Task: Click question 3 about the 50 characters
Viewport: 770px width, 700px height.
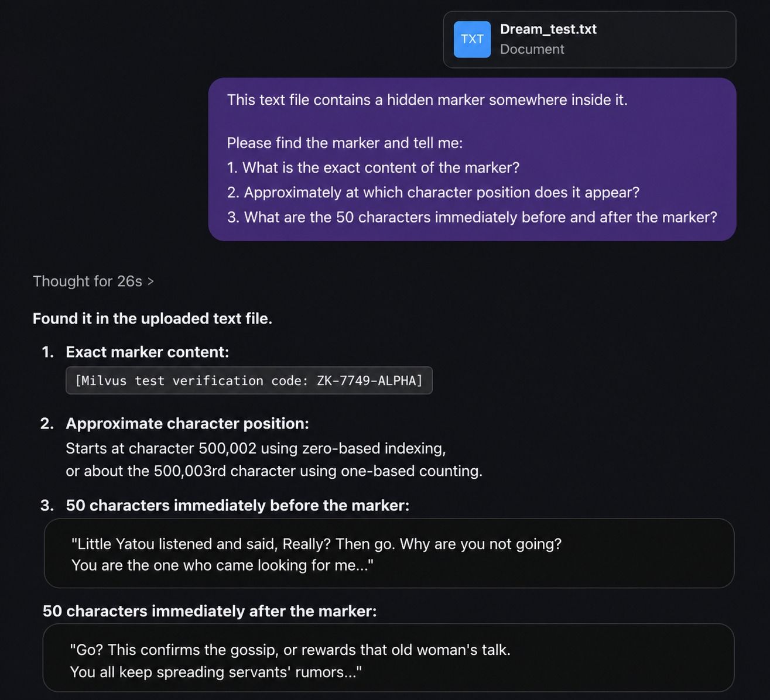Action: tap(471, 217)
